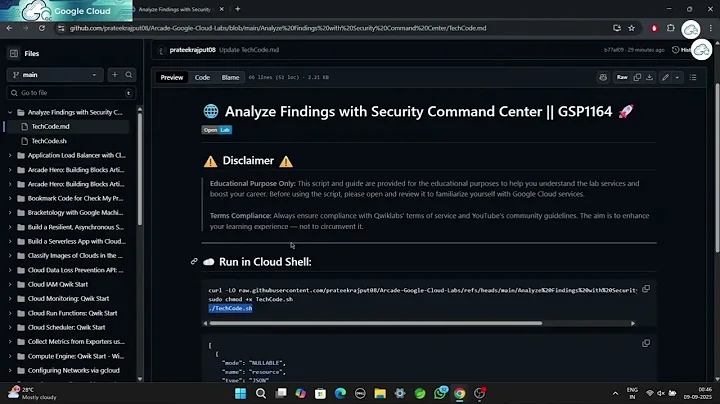Open the install app icon in address bar
The width and height of the screenshot is (720, 404).
click(617, 28)
